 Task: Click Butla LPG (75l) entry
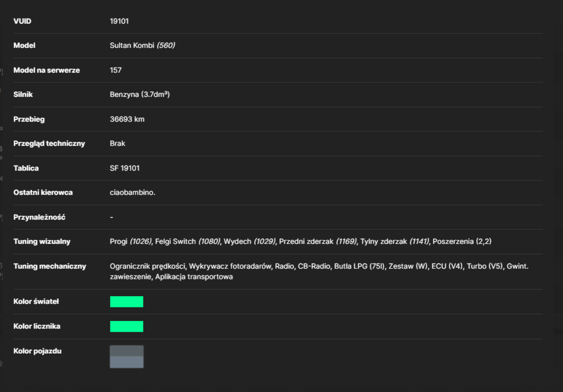(359, 266)
